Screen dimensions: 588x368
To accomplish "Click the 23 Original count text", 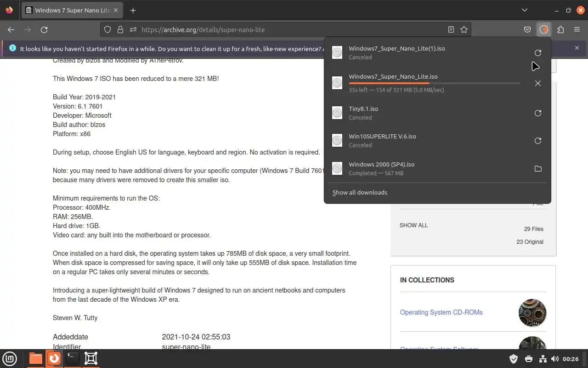I will (x=530, y=242).
